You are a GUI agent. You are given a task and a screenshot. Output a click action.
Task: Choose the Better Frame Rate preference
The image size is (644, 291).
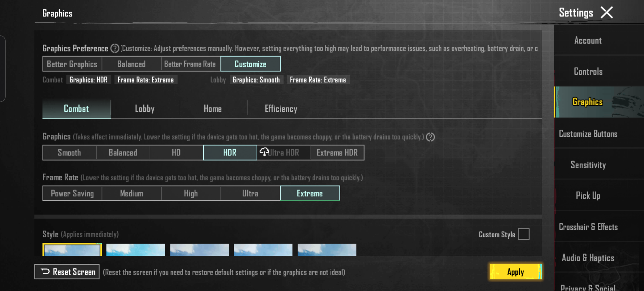[x=190, y=64]
